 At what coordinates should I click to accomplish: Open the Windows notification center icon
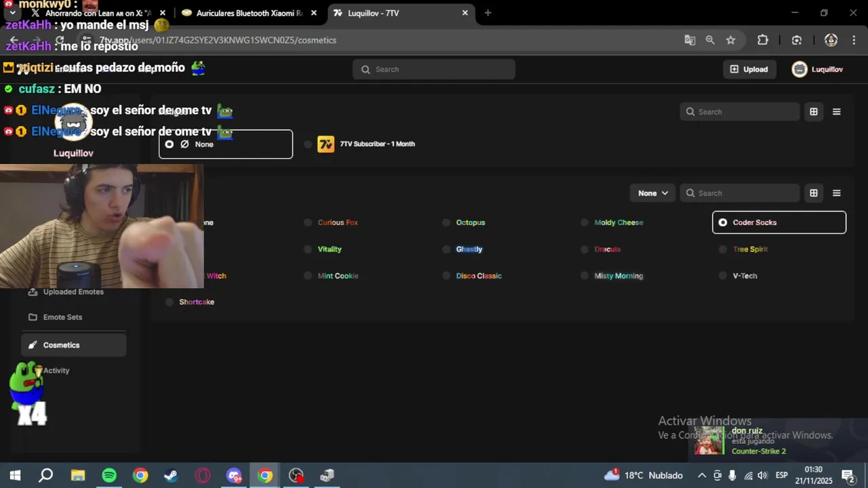pyautogui.click(x=848, y=476)
